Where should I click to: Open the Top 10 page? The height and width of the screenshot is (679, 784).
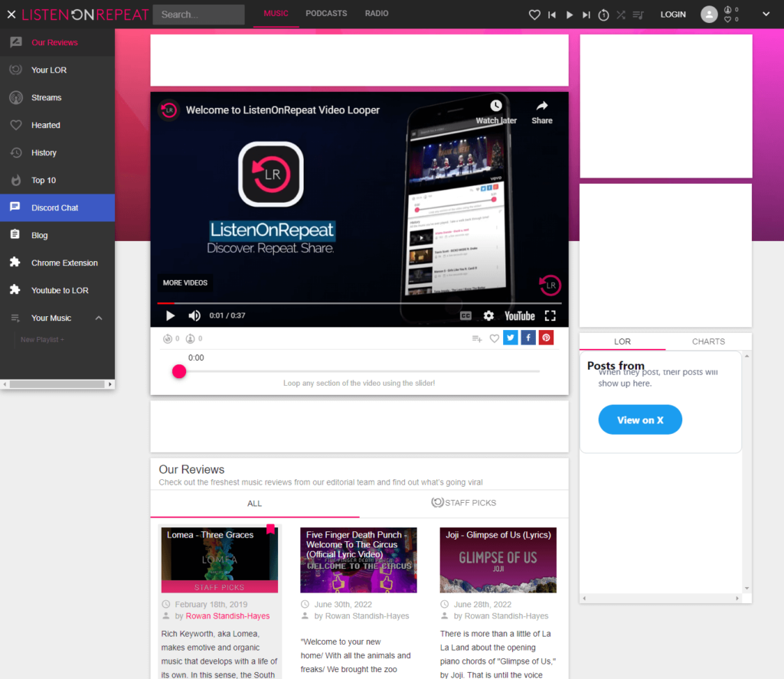[x=57, y=180]
